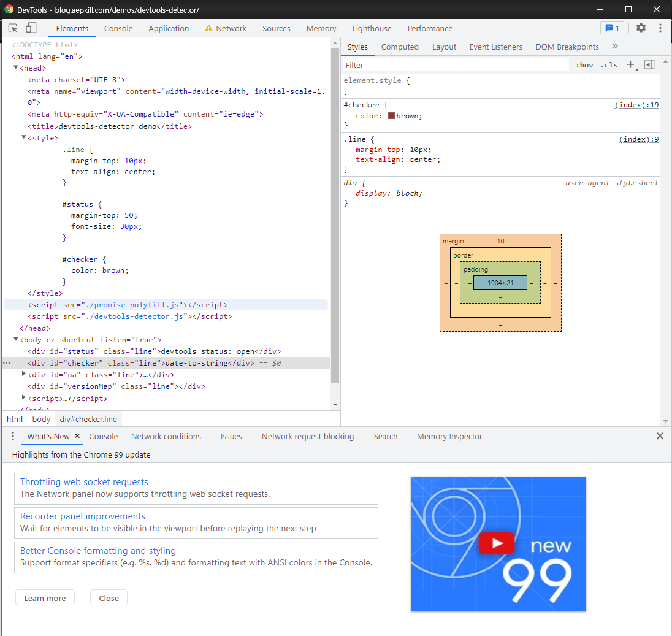
Task: Open the ellipsis menu beside checker row
Action: (x=6, y=363)
